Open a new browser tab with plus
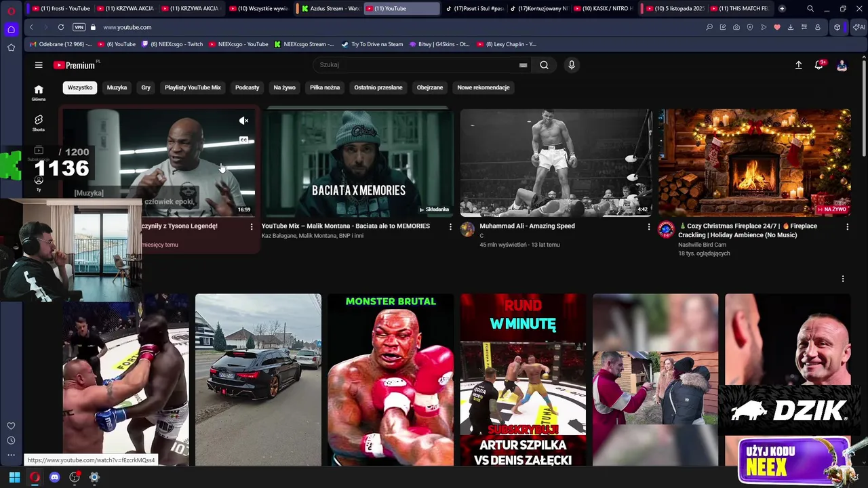This screenshot has width=868, height=488. coord(782,9)
